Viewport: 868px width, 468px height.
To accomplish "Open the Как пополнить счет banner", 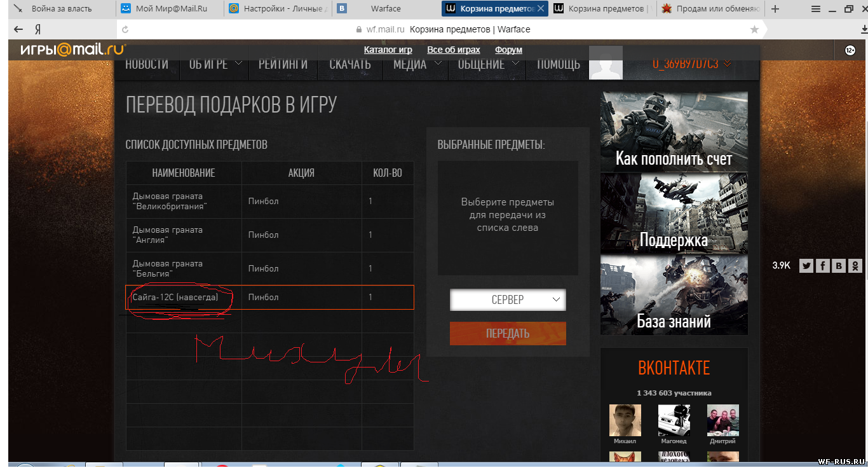I will [x=674, y=132].
